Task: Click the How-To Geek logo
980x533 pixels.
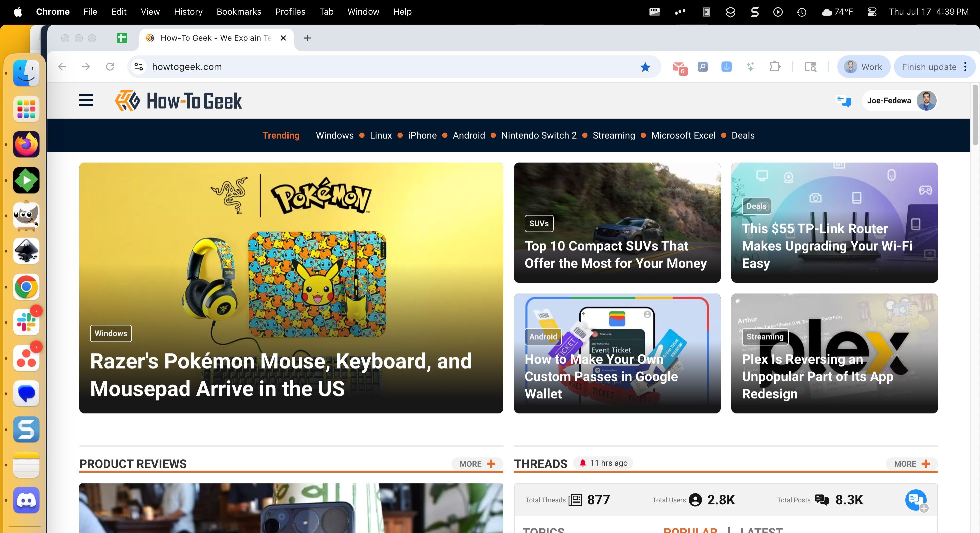Action: [x=178, y=101]
